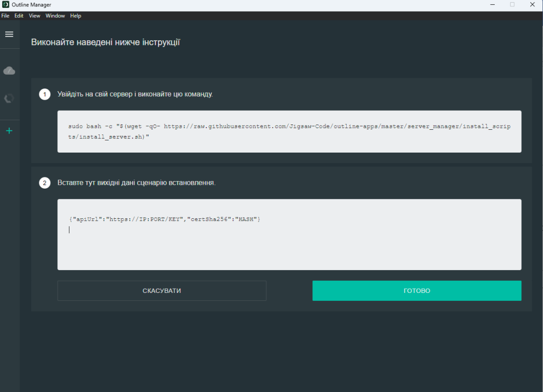This screenshot has width=543, height=392.
Task: Select the cloud server icon in sidebar
Action: tap(9, 70)
